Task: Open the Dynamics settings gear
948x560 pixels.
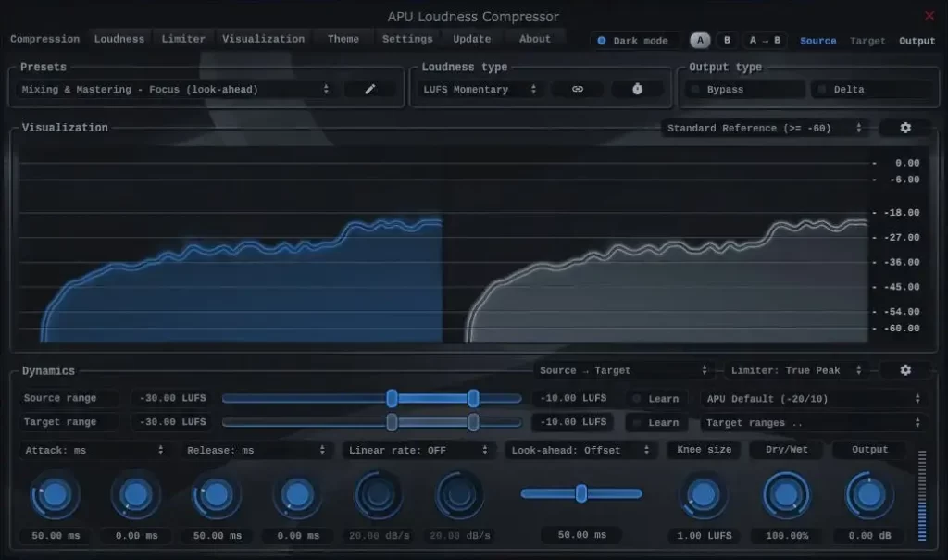Action: click(904, 369)
